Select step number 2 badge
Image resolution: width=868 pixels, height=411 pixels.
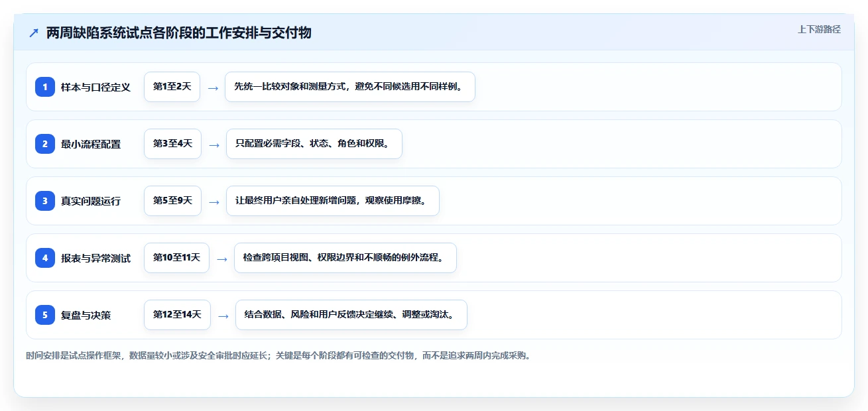click(x=45, y=143)
